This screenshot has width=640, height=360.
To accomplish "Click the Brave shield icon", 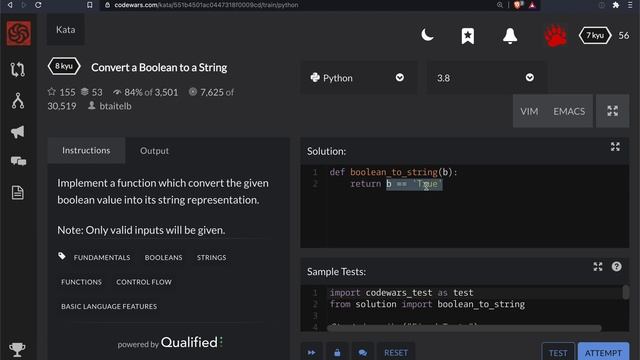I will pos(518,5).
